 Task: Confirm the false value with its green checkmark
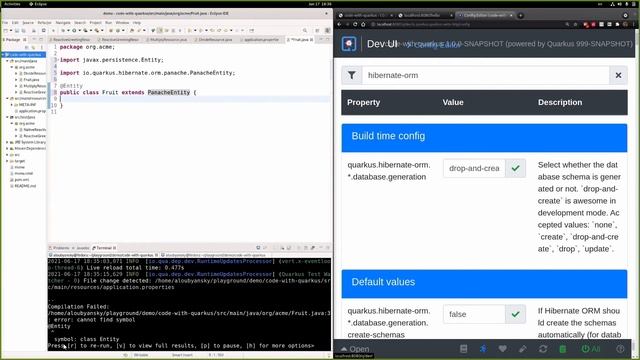516,314
